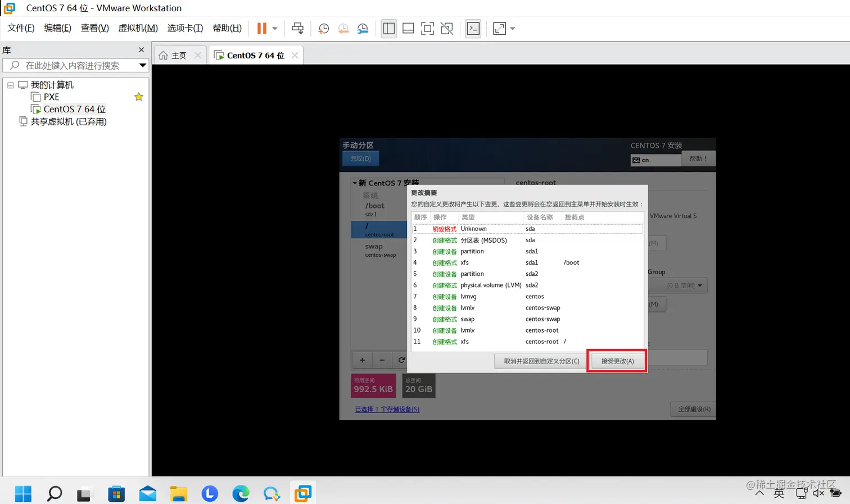Select 我的计算机 in the library tree
Screen dimensions: 850x504
[52, 85]
